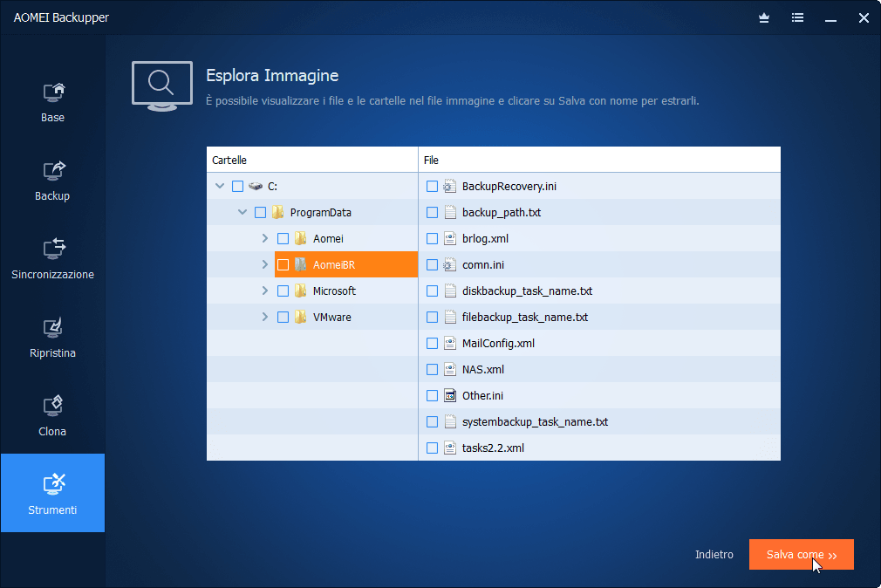The width and height of the screenshot is (881, 588).
Task: Open the title bar menu list icon
Action: [x=797, y=18]
